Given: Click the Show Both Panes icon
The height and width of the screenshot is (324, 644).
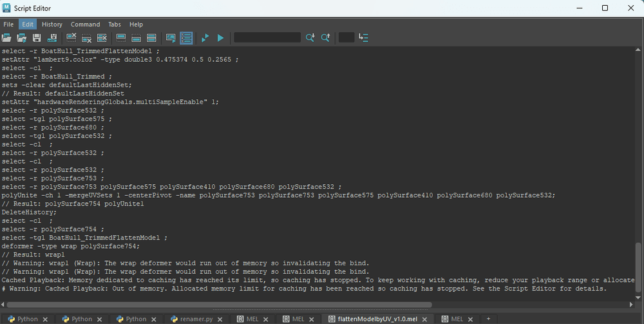Looking at the screenshot, I should [x=151, y=38].
